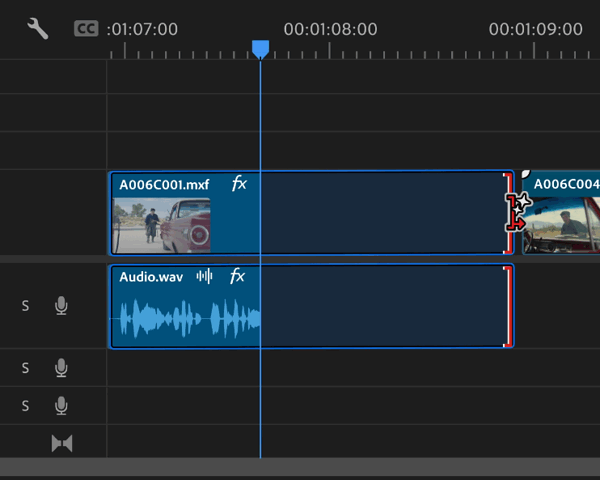The image size is (600, 480).
Task: Click the A006C001.mxf clip thumbnail
Action: (162, 225)
